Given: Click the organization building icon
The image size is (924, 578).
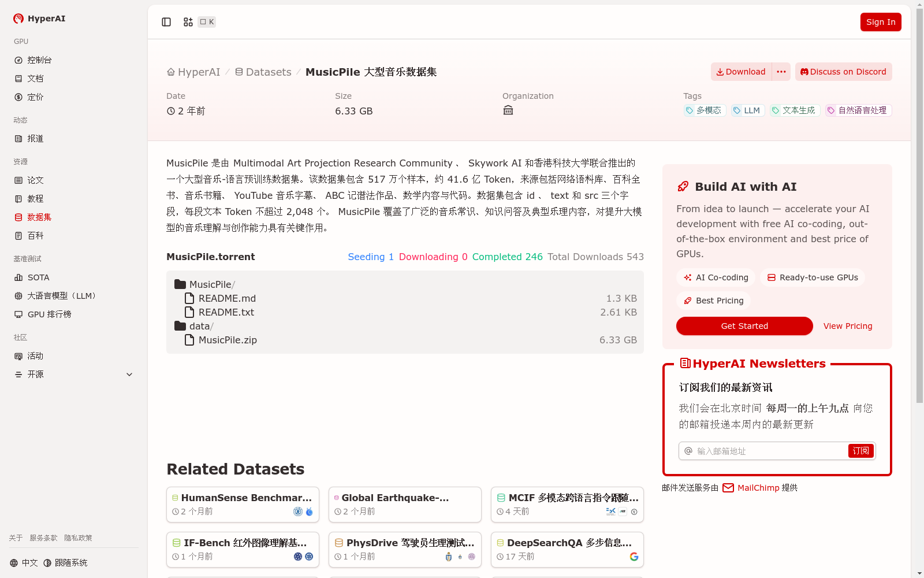Looking at the screenshot, I should (x=508, y=110).
